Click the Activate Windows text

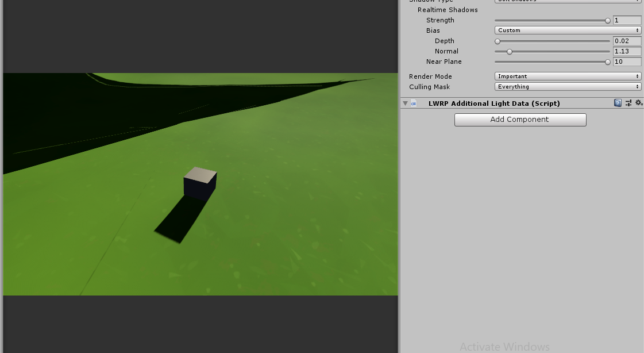pyautogui.click(x=504, y=347)
